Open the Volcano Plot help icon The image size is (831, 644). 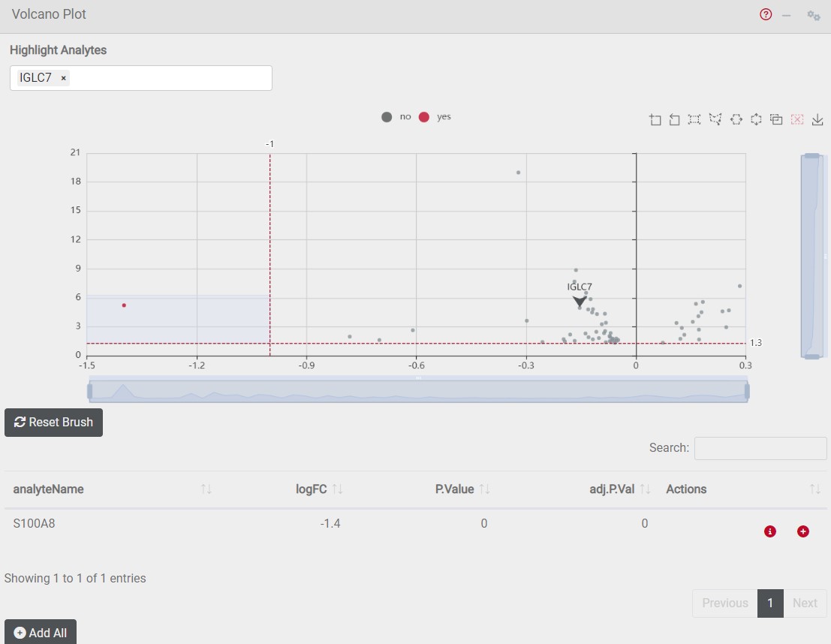coord(766,15)
